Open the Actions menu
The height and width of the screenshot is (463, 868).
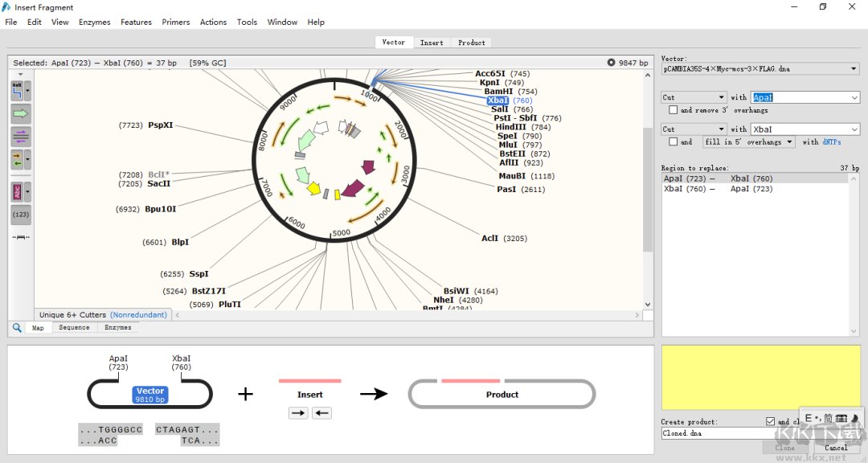tap(213, 23)
